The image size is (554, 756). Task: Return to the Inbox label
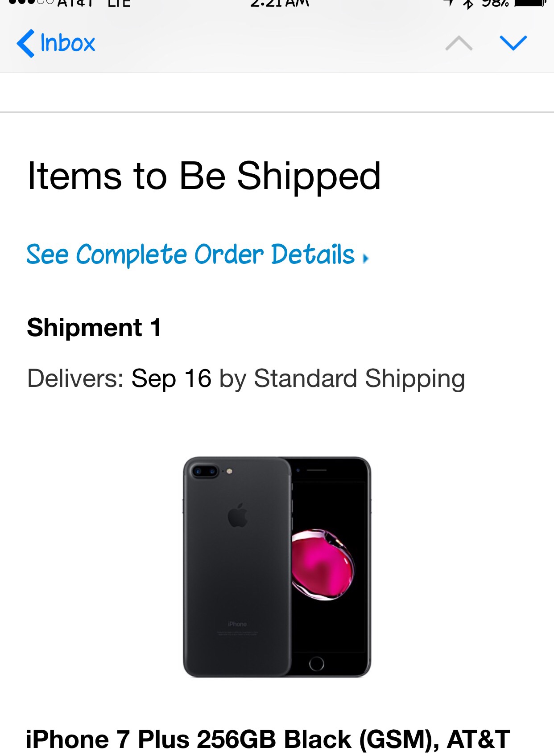pos(68,43)
